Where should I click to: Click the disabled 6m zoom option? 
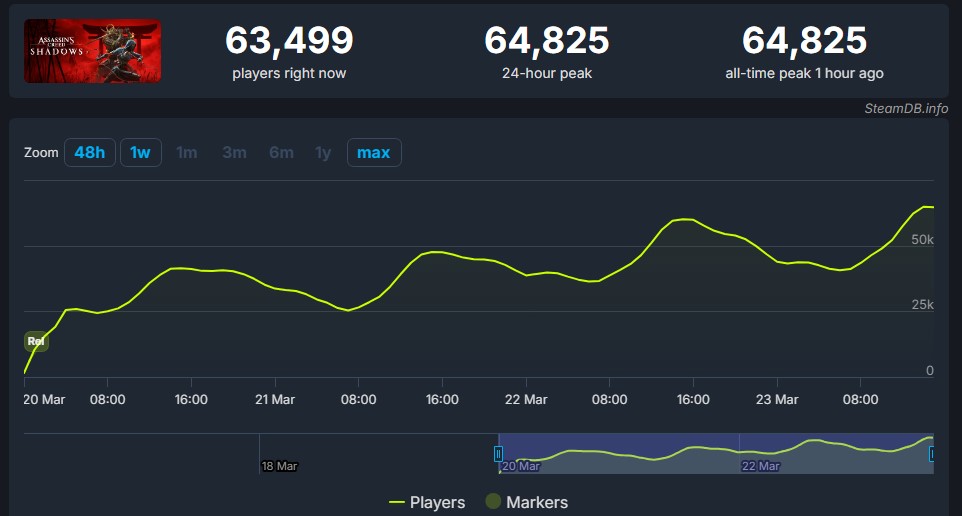281,152
